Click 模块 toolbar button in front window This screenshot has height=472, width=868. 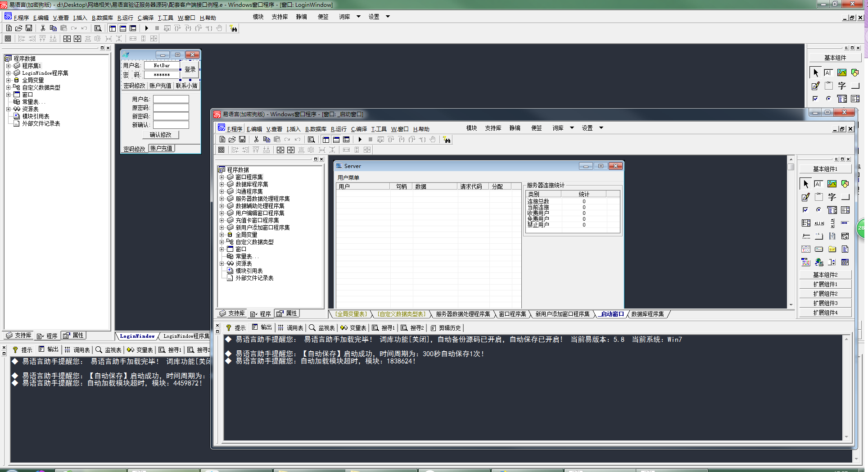tap(471, 128)
